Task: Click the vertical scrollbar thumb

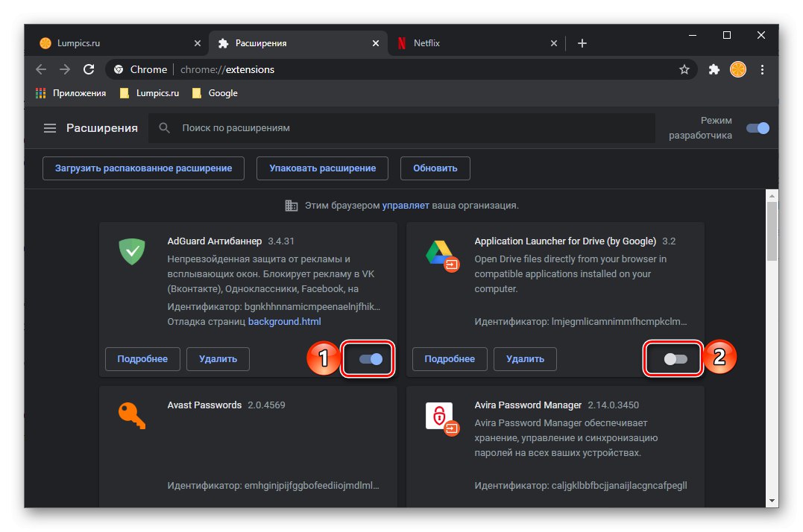Action: [x=772, y=231]
